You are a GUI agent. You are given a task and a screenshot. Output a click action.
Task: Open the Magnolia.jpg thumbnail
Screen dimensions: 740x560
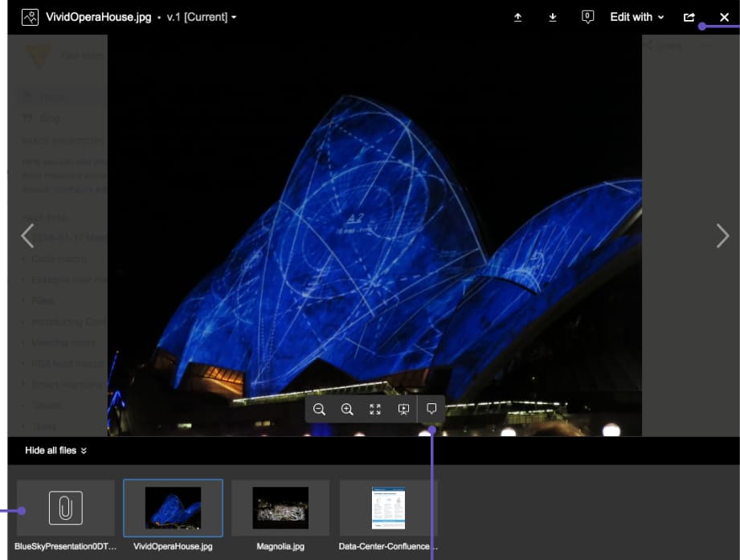tap(280, 508)
